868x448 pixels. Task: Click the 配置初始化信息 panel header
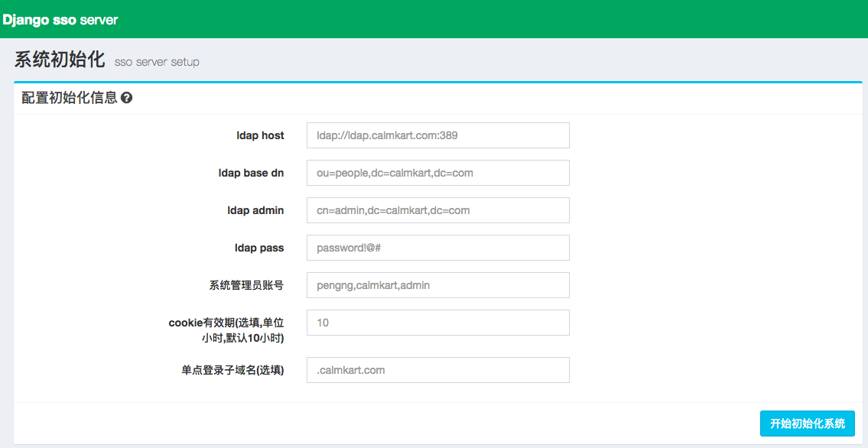69,97
